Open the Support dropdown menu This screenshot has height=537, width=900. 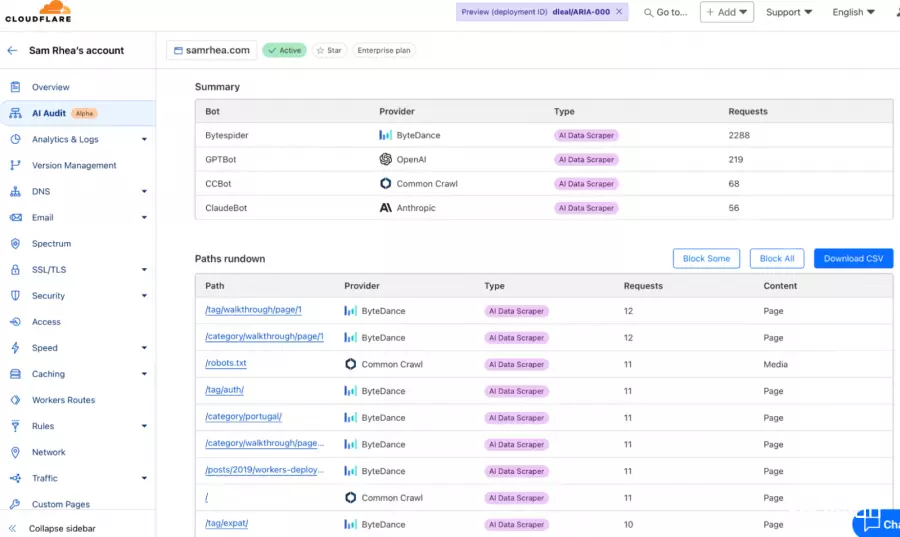(x=789, y=12)
